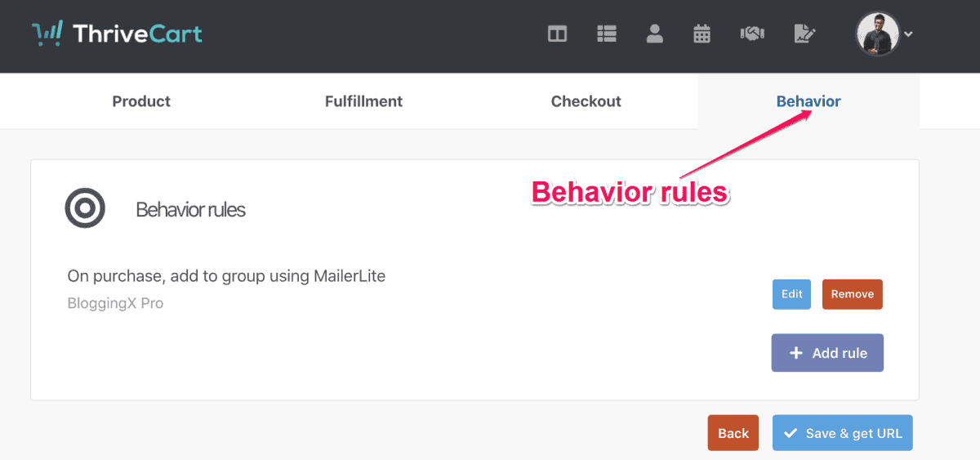Go back with the Back button
The width and height of the screenshot is (980, 460).
click(x=733, y=433)
